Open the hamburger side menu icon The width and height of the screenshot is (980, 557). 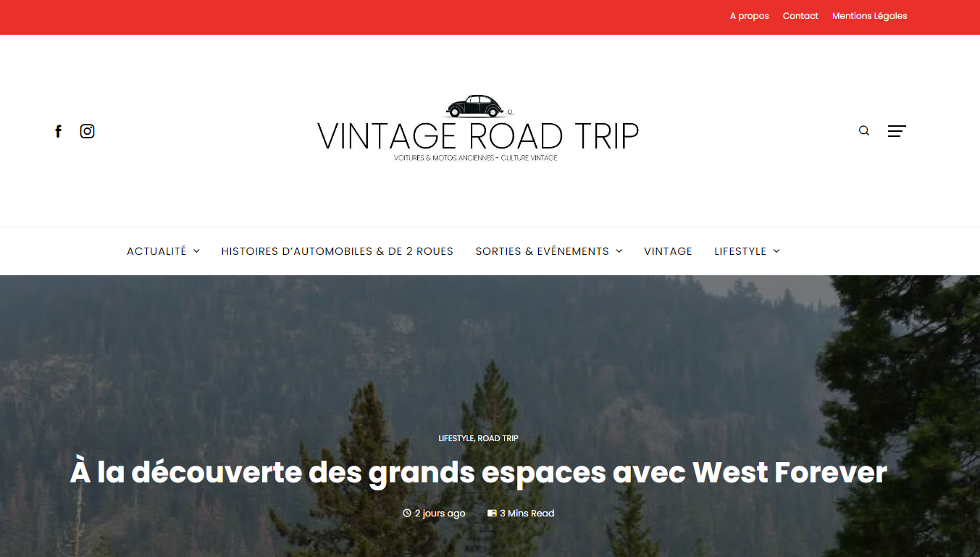click(x=897, y=131)
